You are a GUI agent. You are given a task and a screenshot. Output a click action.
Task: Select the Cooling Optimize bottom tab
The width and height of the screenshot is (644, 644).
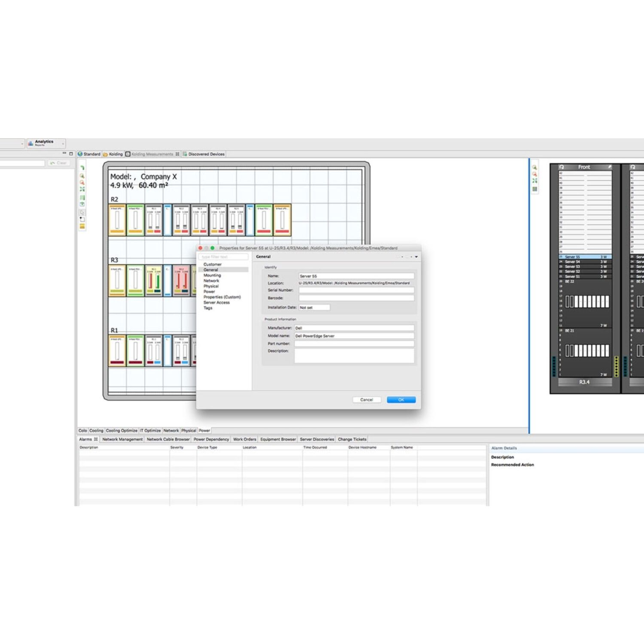[x=122, y=431]
